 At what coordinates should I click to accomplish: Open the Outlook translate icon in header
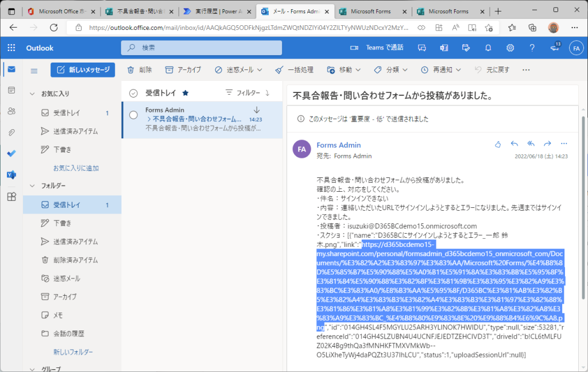444,48
